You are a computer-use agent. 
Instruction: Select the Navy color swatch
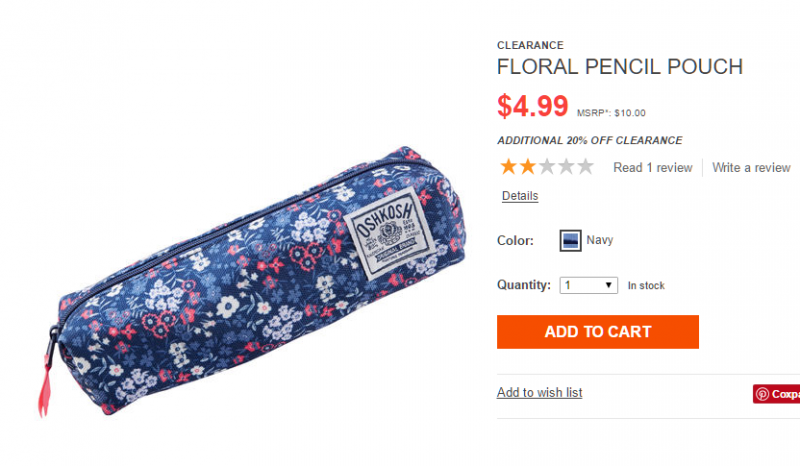(570, 240)
